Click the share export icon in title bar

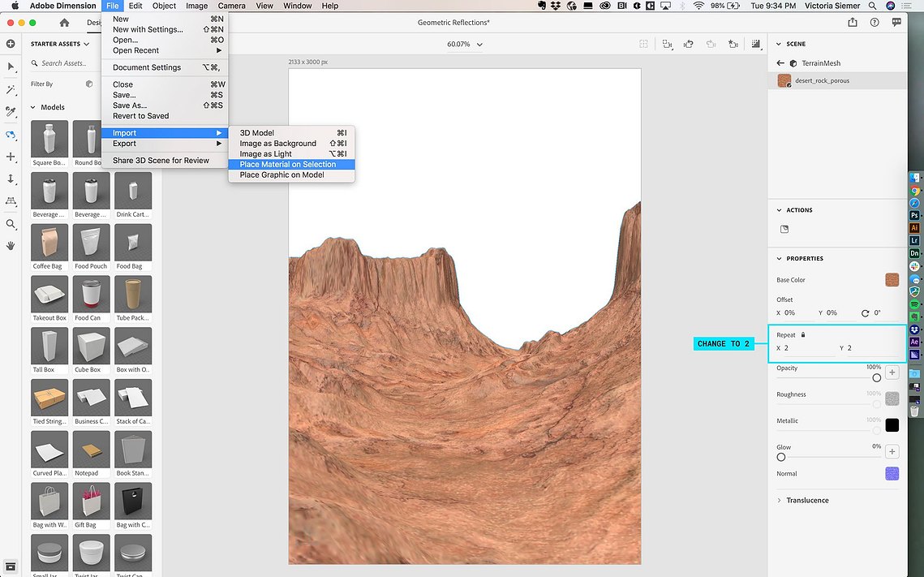pyautogui.click(x=852, y=23)
